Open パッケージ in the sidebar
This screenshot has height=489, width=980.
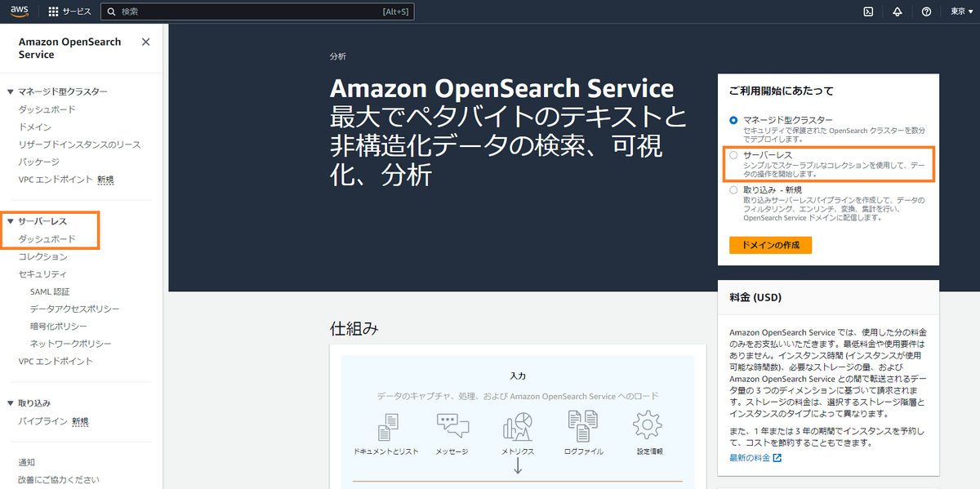tap(39, 162)
